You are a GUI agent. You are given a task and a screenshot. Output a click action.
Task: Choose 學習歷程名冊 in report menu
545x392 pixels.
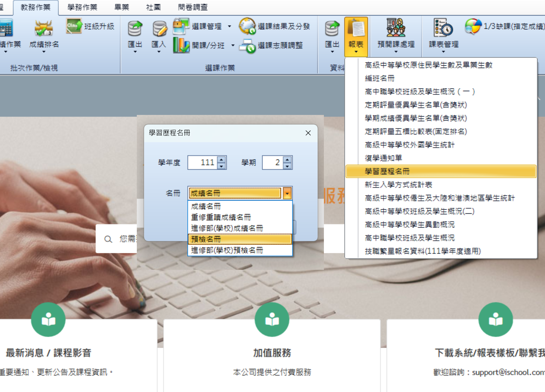coord(441,171)
